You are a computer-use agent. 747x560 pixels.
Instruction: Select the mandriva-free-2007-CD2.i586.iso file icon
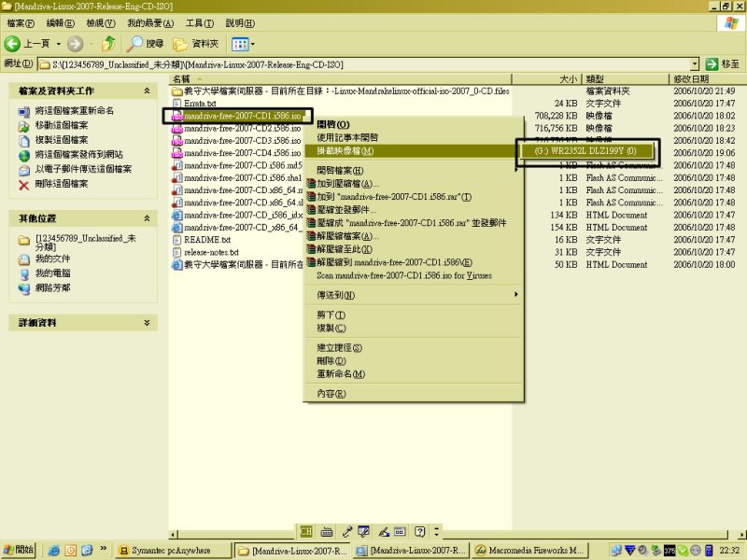coord(177,128)
